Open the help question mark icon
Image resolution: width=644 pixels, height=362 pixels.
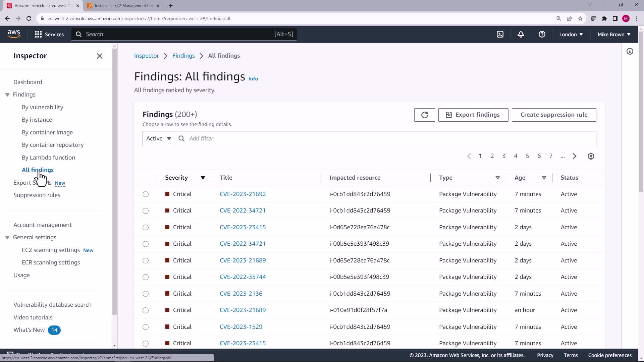tap(542, 34)
